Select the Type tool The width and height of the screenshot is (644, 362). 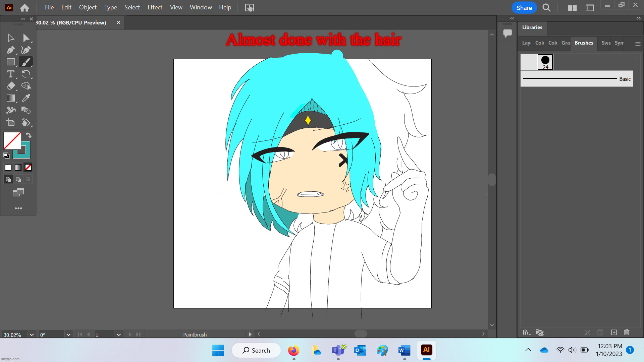[x=11, y=74]
